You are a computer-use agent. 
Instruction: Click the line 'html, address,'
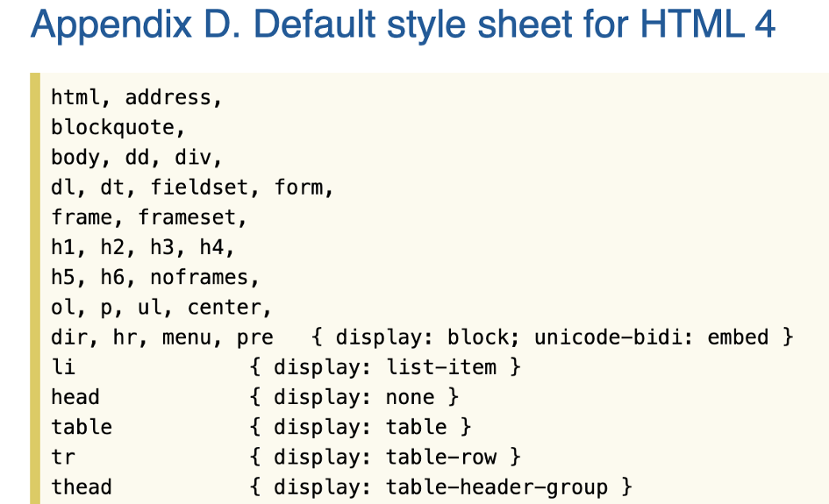(136, 98)
